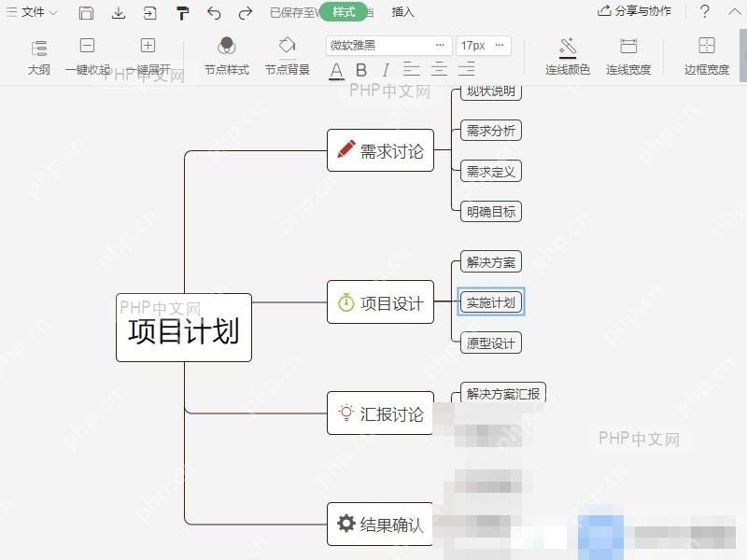Open the 文件 menu
747x560 pixels.
[32, 12]
